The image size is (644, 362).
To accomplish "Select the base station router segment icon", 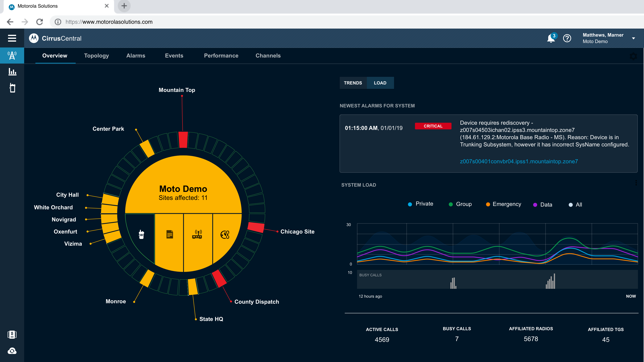I will click(x=197, y=234).
